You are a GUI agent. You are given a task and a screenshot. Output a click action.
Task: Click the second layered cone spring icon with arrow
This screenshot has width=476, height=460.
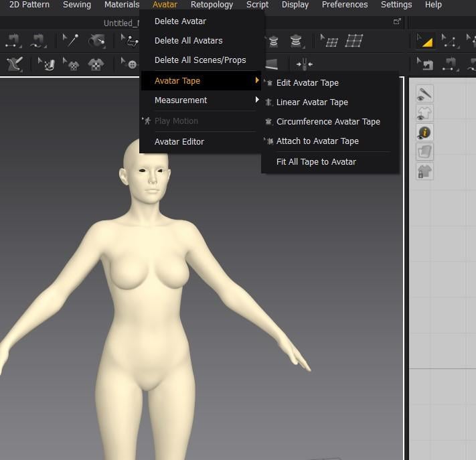pos(297,42)
